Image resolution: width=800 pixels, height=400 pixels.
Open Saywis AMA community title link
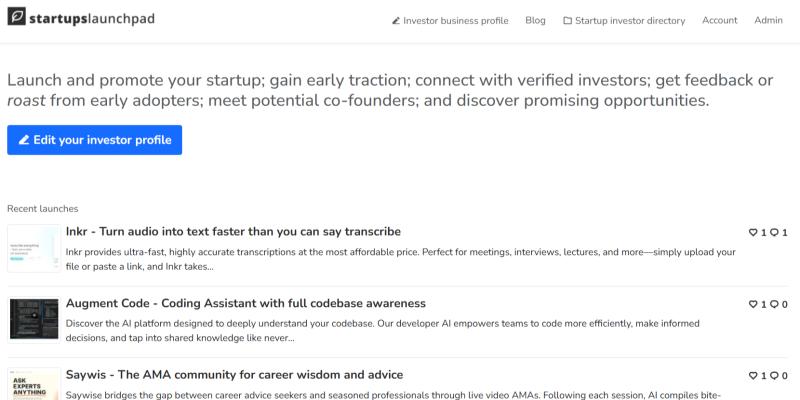[234, 375]
